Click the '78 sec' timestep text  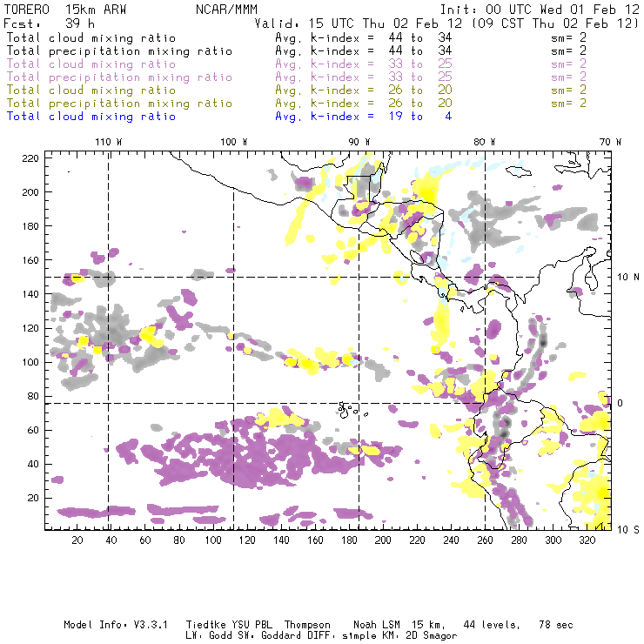[556, 625]
